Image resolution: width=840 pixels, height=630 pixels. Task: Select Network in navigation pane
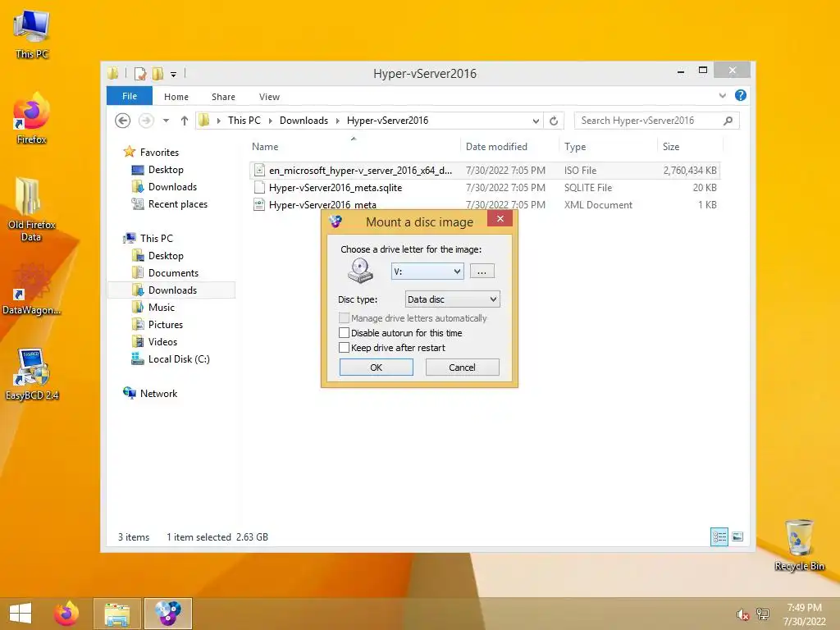tap(158, 393)
